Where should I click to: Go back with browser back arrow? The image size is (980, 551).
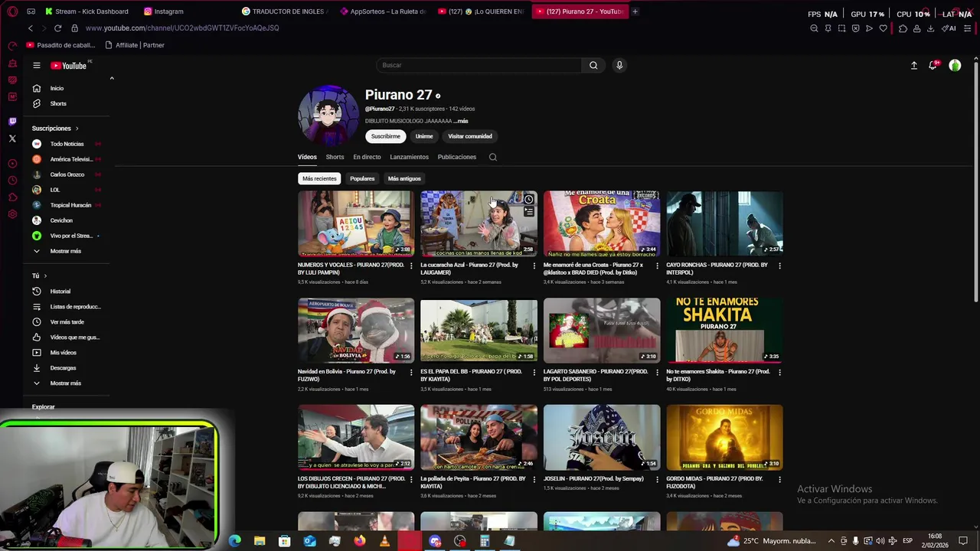tap(31, 28)
